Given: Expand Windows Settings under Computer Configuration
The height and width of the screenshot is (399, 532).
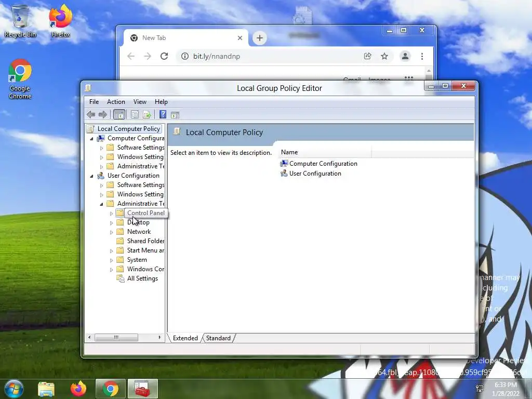Looking at the screenshot, I should point(101,157).
